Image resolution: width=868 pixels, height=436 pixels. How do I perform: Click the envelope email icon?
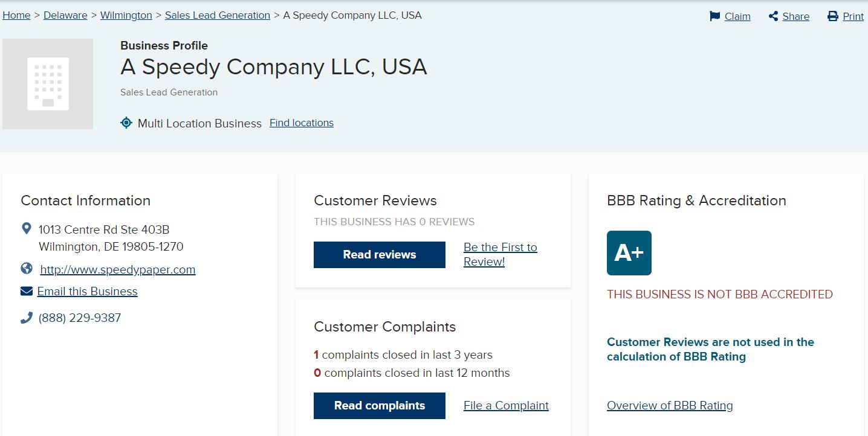coord(27,292)
